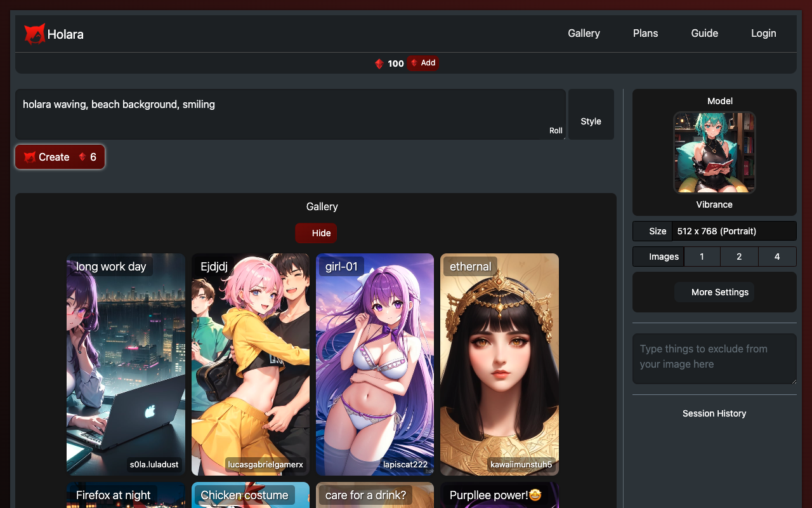Open the 'long work day' gallery image
This screenshot has height=508, width=812.
[126, 364]
